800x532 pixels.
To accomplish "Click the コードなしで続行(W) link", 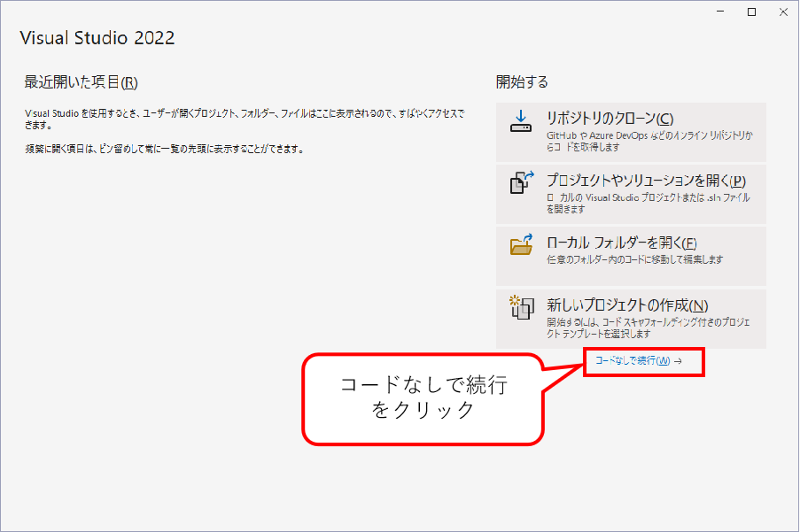I will point(638,361).
